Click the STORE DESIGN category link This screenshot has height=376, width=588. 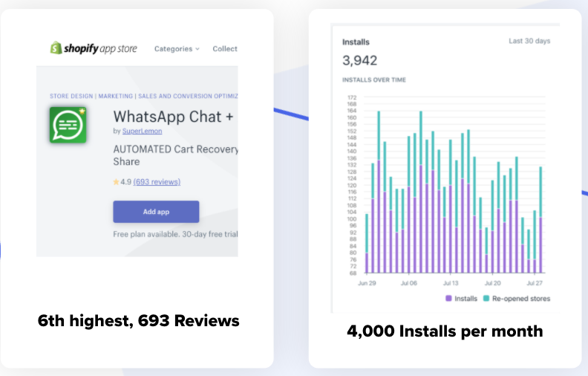point(71,96)
